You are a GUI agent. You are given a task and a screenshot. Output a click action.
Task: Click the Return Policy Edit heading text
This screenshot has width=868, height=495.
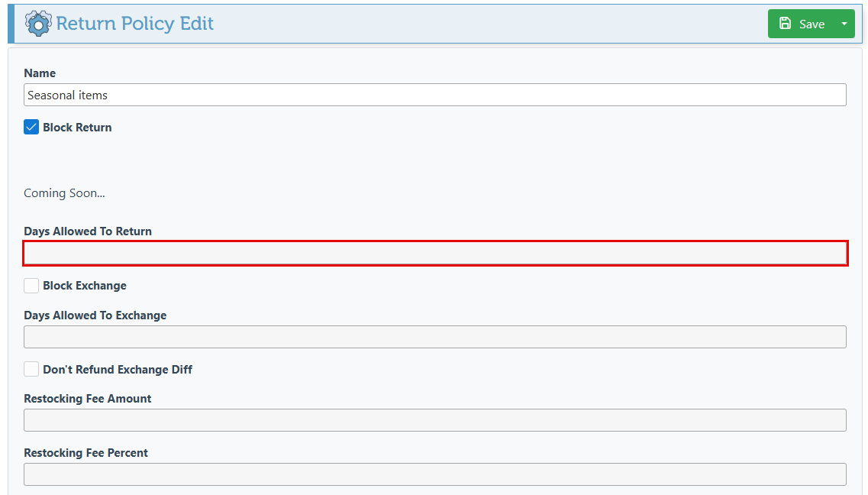point(134,23)
